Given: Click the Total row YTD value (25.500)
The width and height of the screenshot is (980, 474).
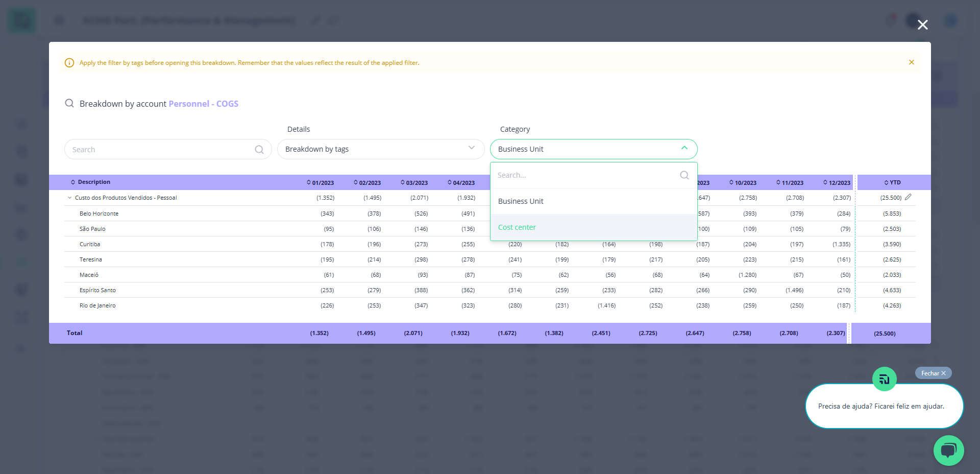Looking at the screenshot, I should coord(885,334).
